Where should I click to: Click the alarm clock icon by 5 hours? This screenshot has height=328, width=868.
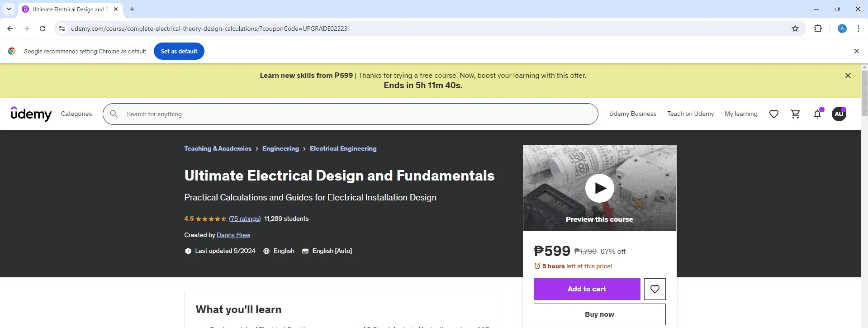point(537,266)
